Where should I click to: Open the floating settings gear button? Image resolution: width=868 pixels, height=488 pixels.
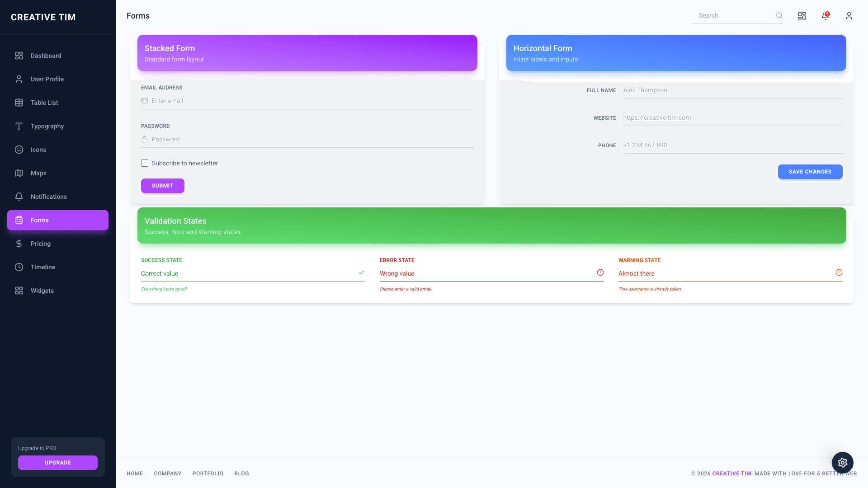(x=842, y=463)
